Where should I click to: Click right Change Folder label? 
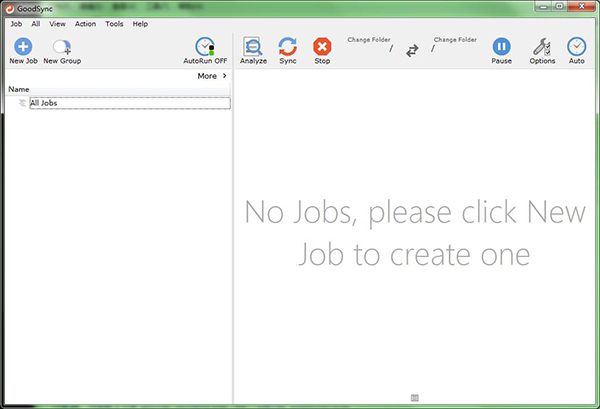click(x=455, y=39)
